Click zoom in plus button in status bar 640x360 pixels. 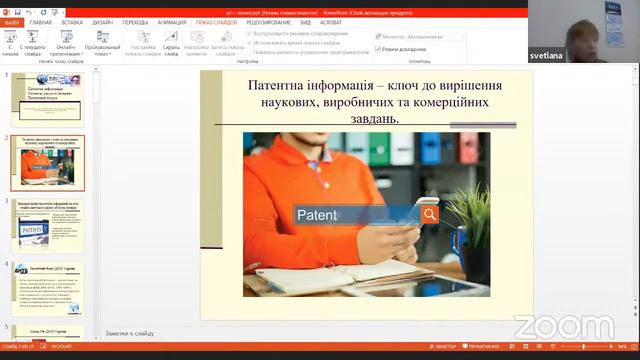pos(611,347)
